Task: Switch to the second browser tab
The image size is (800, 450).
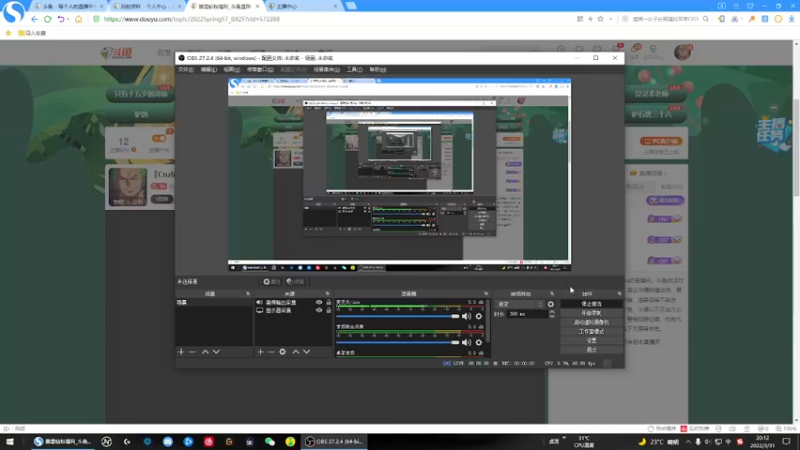Action: [146, 6]
